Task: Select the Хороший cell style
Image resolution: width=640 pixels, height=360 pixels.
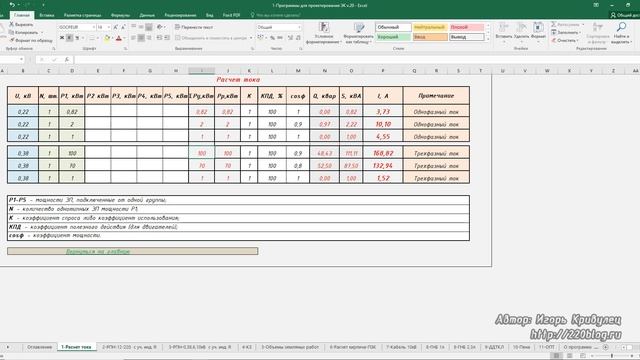Action: coord(393,37)
